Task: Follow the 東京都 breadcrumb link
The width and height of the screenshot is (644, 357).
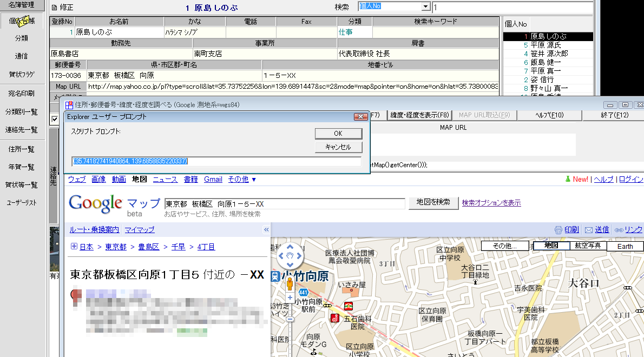Action: click(116, 247)
